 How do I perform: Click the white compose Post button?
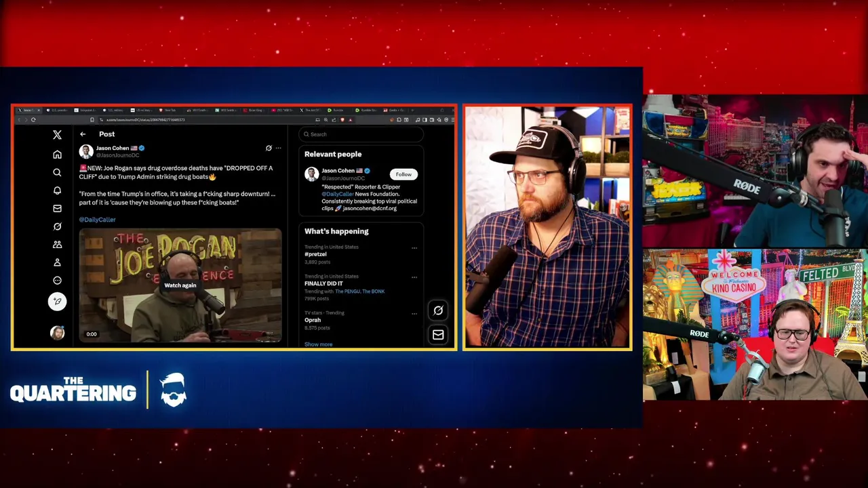pos(57,301)
